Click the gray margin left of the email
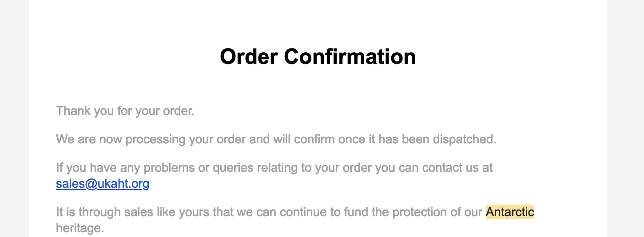644x237 pixels. click(14, 118)
